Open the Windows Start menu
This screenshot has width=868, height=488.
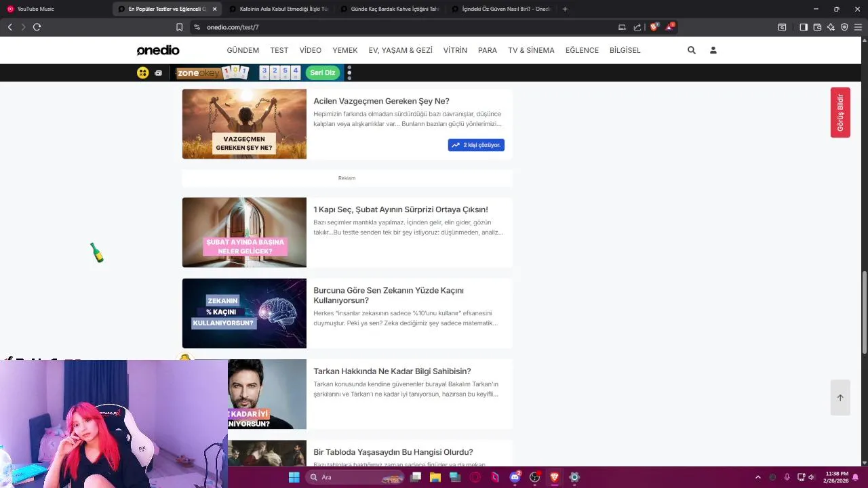(294, 477)
